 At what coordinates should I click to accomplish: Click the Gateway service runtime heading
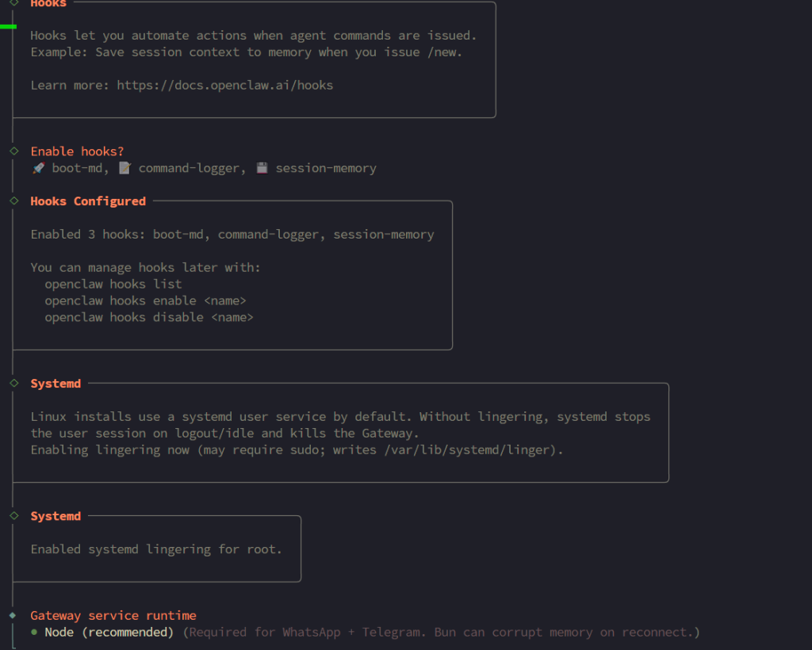tap(113, 616)
